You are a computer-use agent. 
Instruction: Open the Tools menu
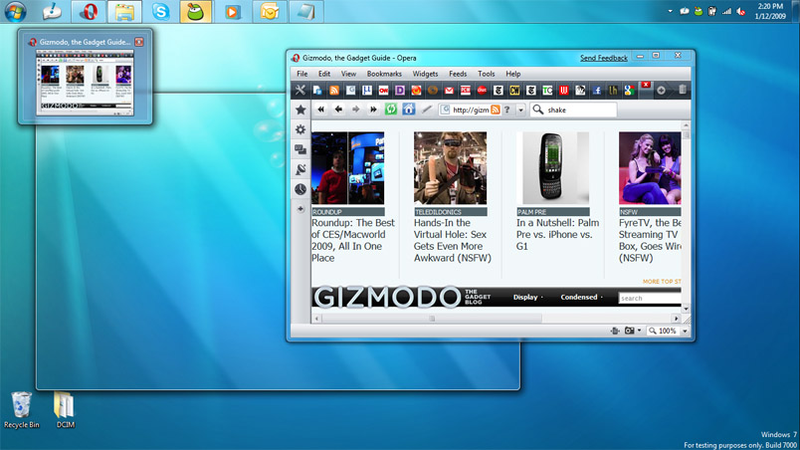486,74
